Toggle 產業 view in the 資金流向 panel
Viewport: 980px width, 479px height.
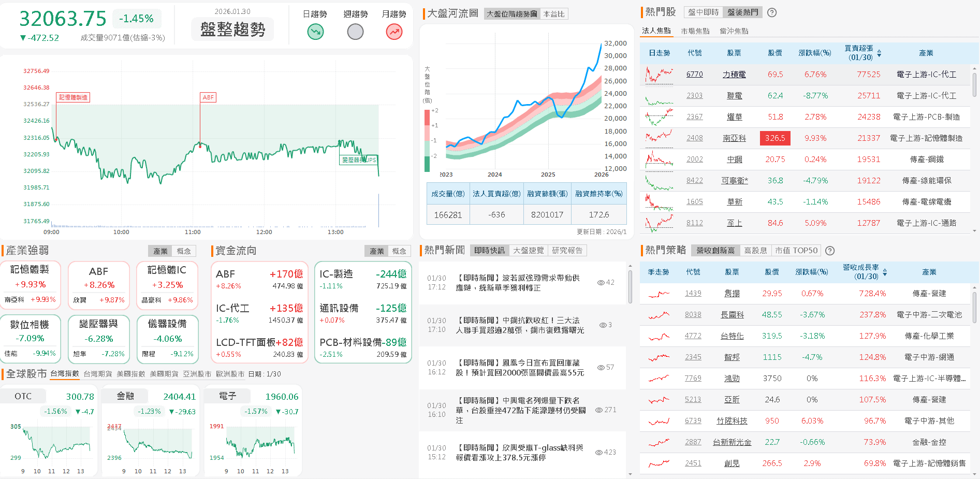point(377,251)
